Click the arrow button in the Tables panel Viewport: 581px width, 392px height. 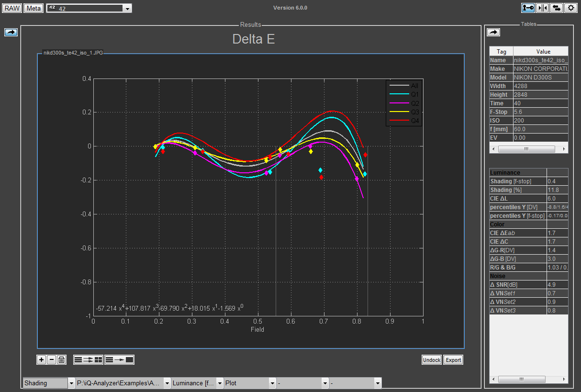(x=493, y=32)
